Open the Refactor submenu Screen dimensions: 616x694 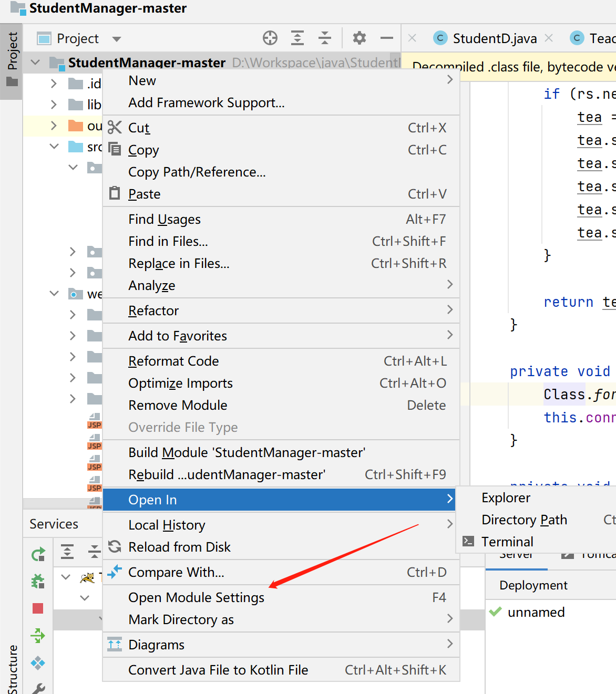(x=281, y=310)
